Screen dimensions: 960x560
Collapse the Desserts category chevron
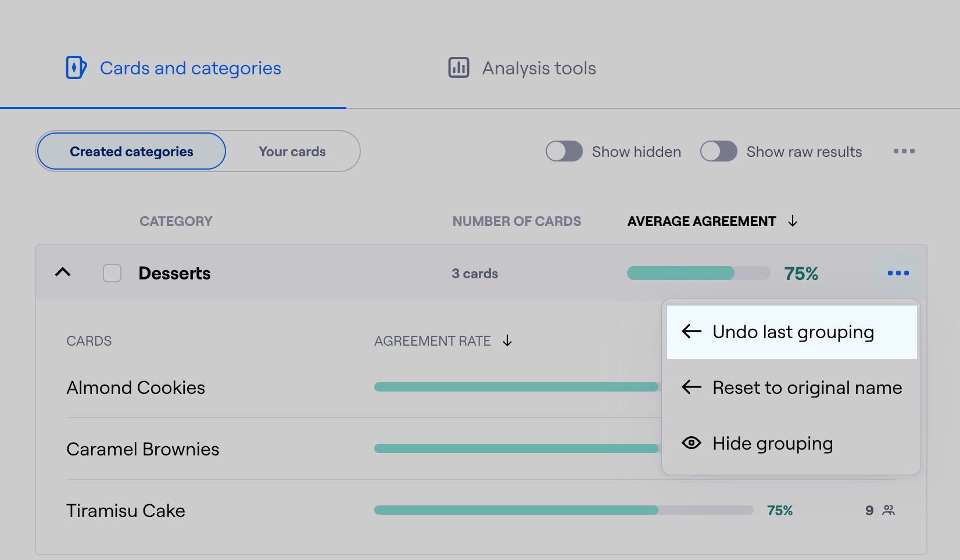(63, 272)
